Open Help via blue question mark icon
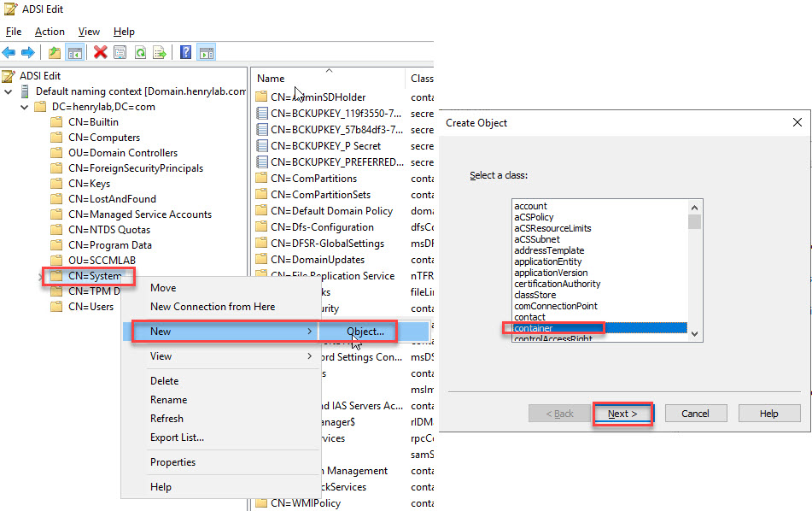 click(185, 53)
